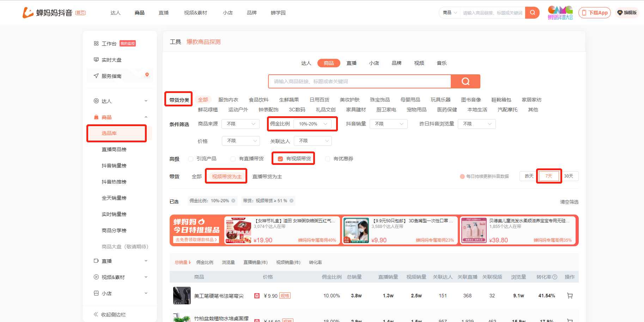The height and width of the screenshot is (322, 644).
Task: Click the 转化率 help question icon
Action: (555, 277)
